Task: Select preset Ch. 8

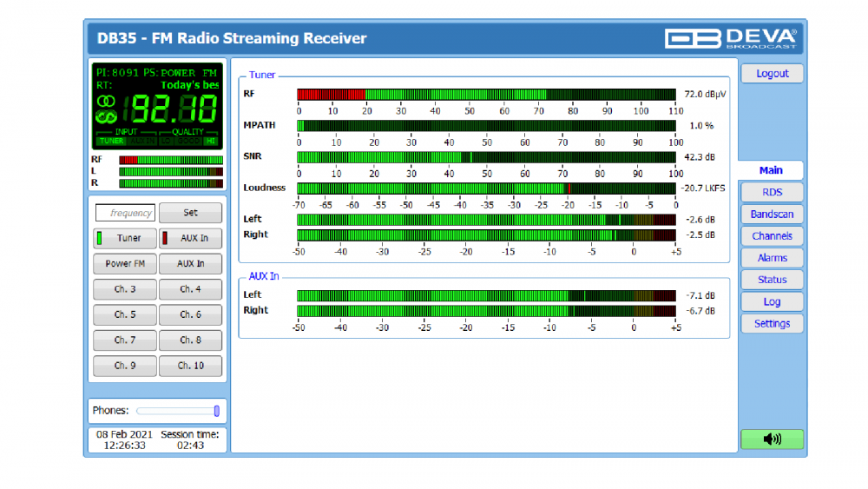Action: pyautogui.click(x=190, y=340)
